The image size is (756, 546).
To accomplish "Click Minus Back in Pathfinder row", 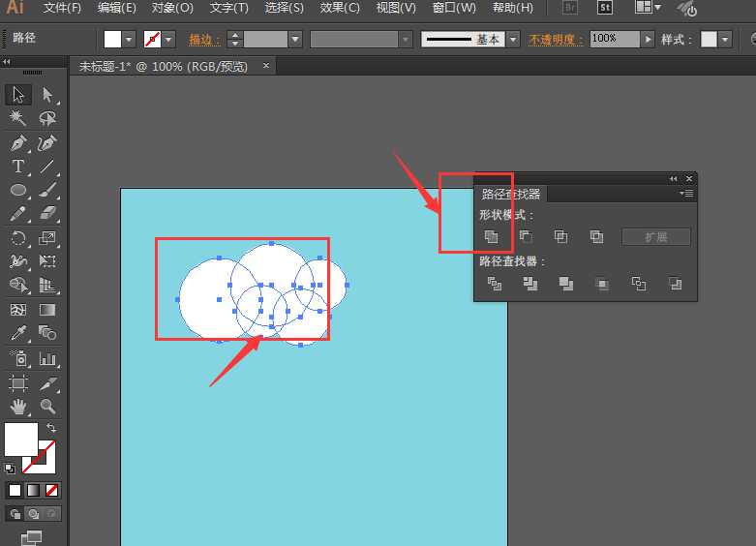I will pyautogui.click(x=675, y=284).
